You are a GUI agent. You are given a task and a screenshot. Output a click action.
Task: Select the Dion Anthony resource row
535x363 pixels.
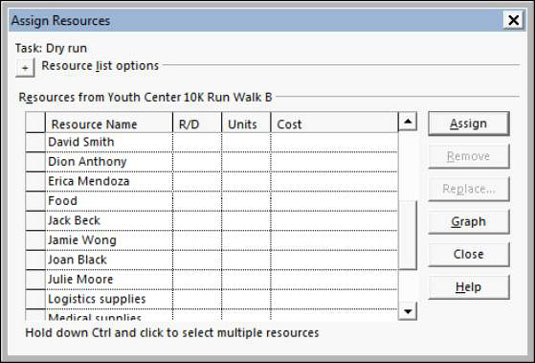[212, 162]
